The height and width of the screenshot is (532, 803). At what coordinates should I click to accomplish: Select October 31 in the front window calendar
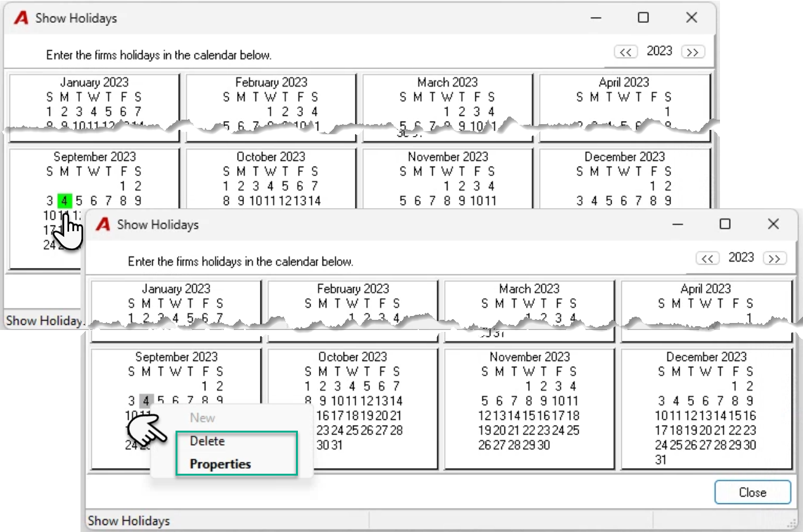[x=337, y=445]
